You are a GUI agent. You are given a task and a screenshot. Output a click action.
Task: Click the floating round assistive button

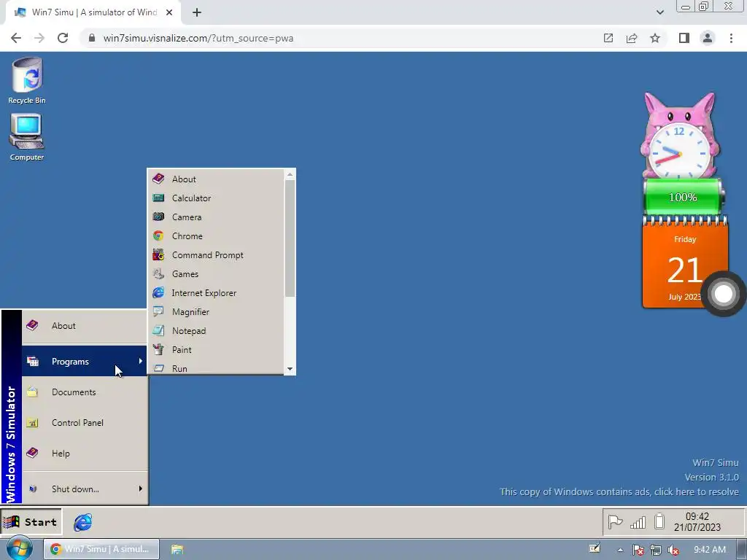[x=723, y=294]
